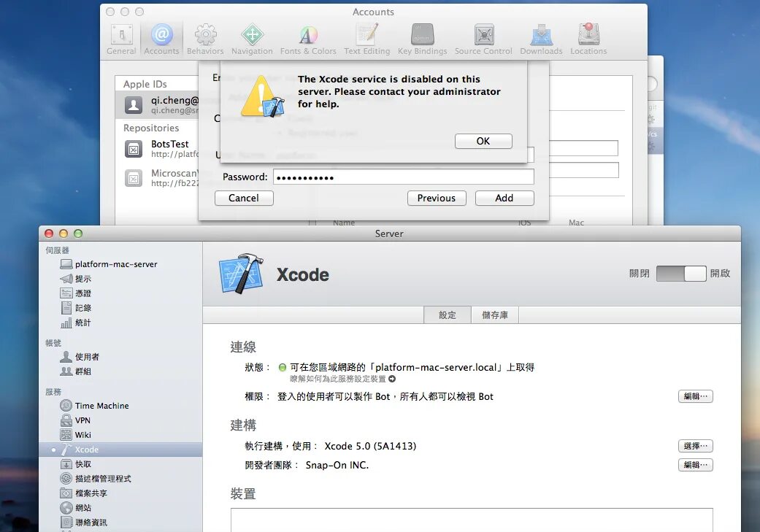Select the Accounts preferences icon
This screenshot has height=532, width=760.
pos(161,39)
